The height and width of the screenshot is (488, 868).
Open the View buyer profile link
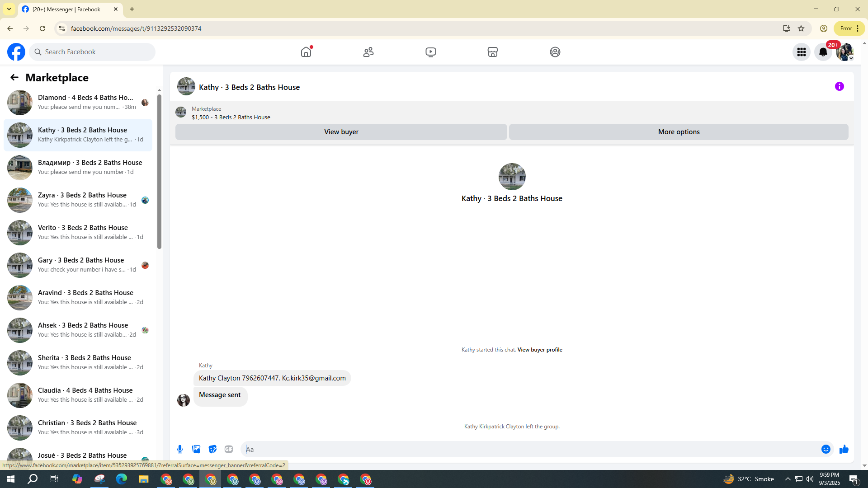(540, 350)
